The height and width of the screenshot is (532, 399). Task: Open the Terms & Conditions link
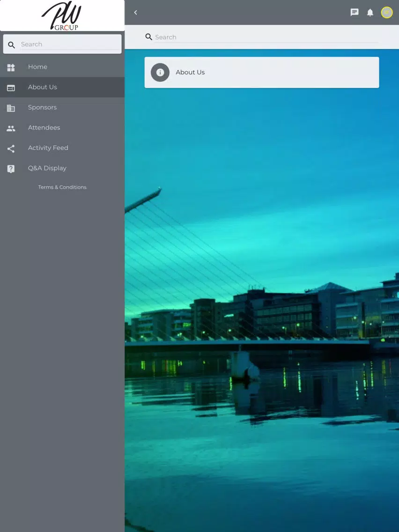pos(62,187)
